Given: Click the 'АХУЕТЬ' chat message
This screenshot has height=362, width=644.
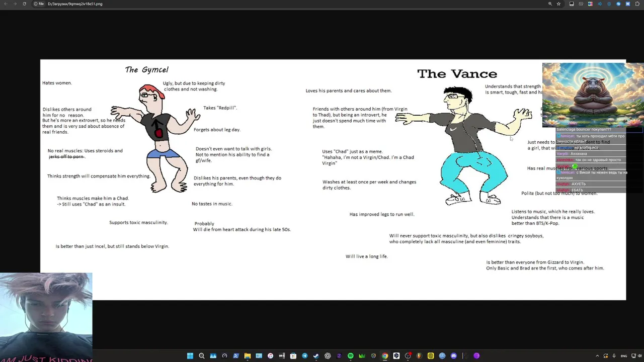Looking at the screenshot, I should [x=579, y=184].
